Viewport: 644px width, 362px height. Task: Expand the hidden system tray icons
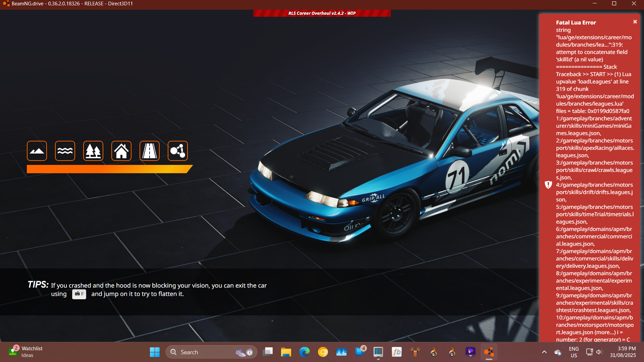coord(544,352)
